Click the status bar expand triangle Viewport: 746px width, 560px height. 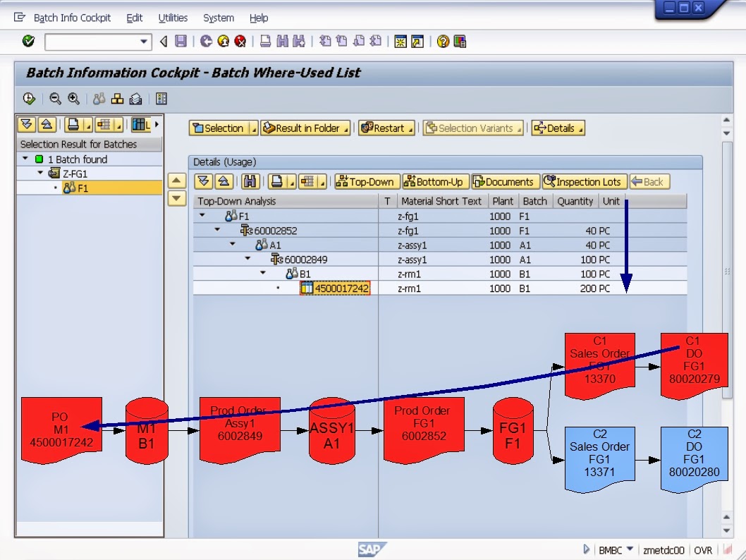tap(586, 549)
